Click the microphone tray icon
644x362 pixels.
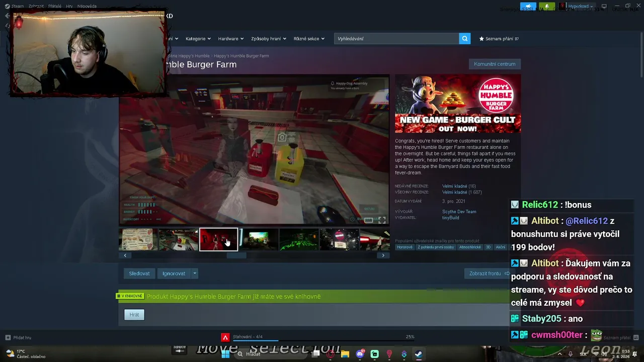click(x=571, y=354)
